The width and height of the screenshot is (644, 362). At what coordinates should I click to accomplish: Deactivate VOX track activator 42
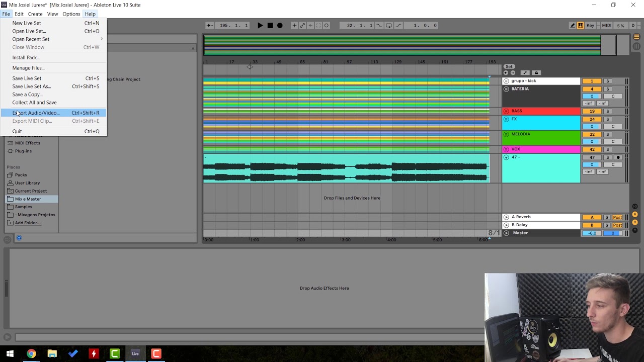[x=592, y=150]
